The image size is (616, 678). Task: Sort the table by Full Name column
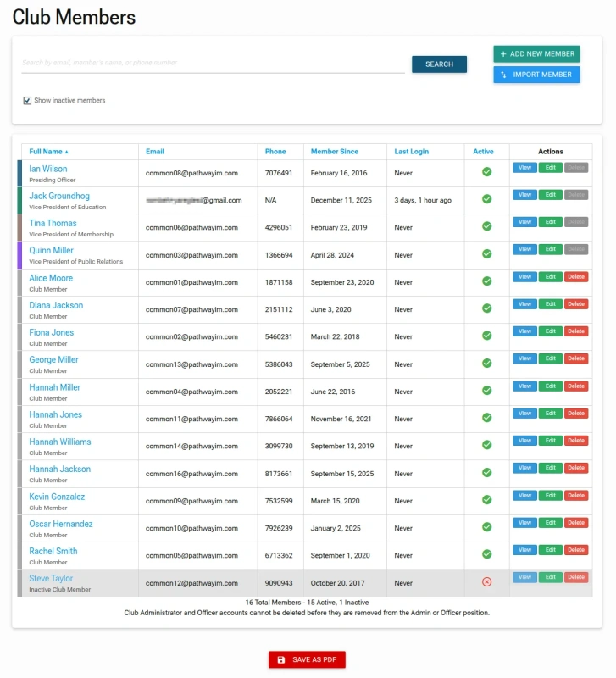tap(46, 152)
